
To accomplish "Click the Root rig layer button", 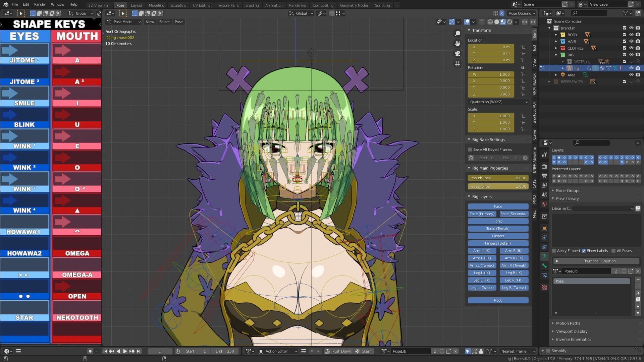I will click(498, 300).
